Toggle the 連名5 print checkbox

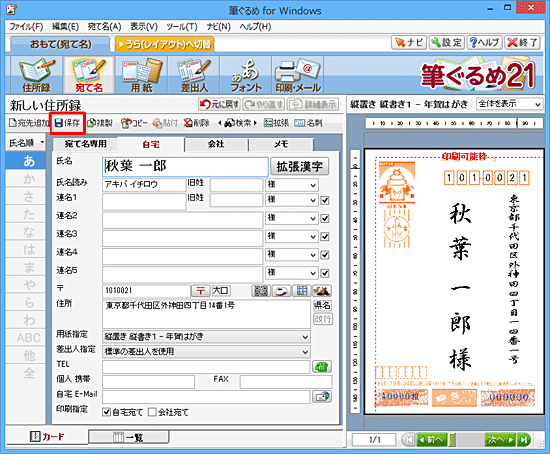[x=325, y=273]
